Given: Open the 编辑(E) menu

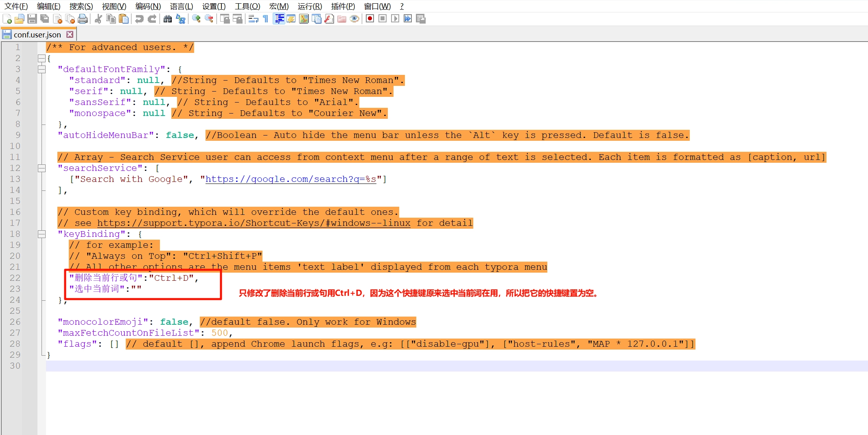Looking at the screenshot, I should click(x=48, y=6).
